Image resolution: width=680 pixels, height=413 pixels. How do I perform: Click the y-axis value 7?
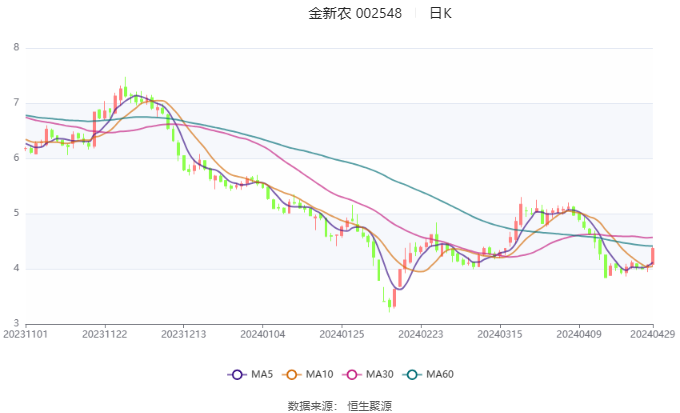tap(16, 103)
